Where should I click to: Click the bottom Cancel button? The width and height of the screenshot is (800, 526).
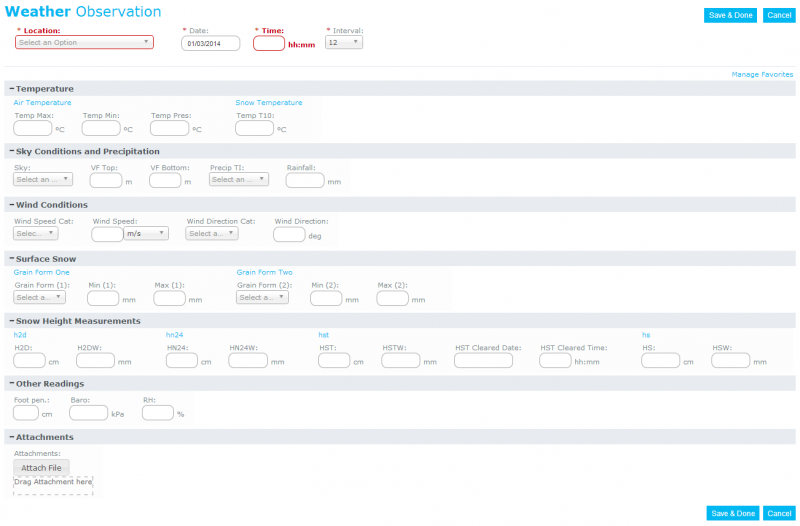(779, 513)
